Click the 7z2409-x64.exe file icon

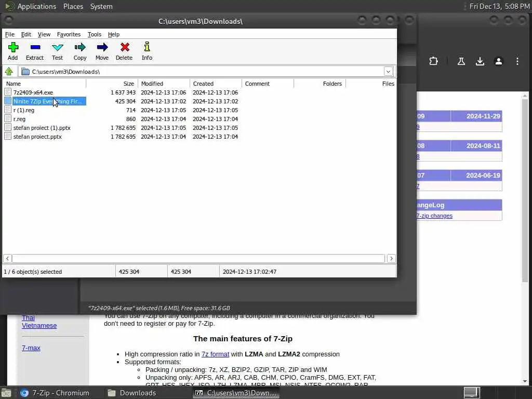[8, 92]
